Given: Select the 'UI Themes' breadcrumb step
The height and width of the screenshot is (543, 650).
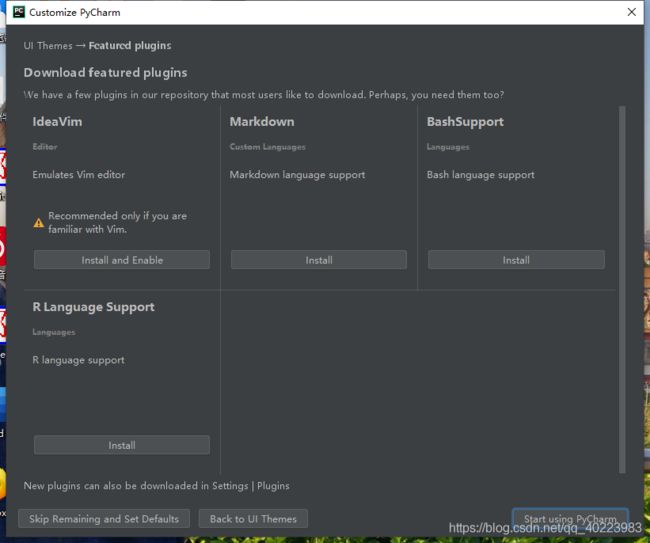Looking at the screenshot, I should 48,46.
